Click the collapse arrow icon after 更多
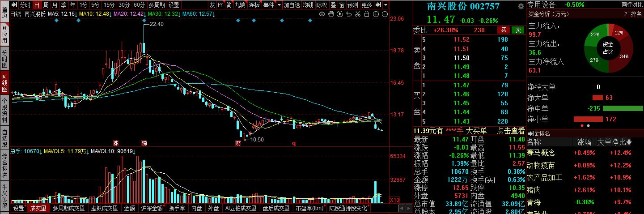Image resolution: width=644 pixels, height=214 pixels. (378, 5)
